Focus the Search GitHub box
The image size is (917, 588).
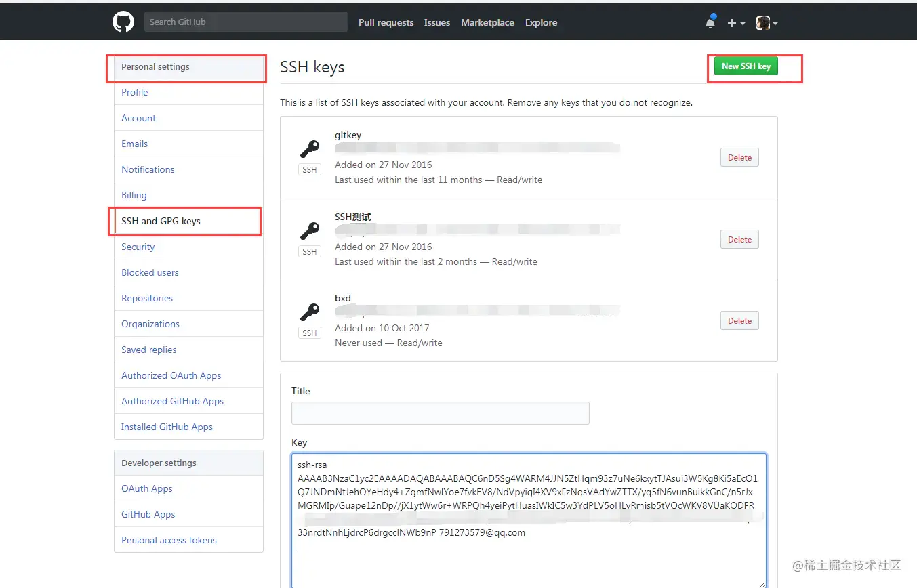[245, 22]
